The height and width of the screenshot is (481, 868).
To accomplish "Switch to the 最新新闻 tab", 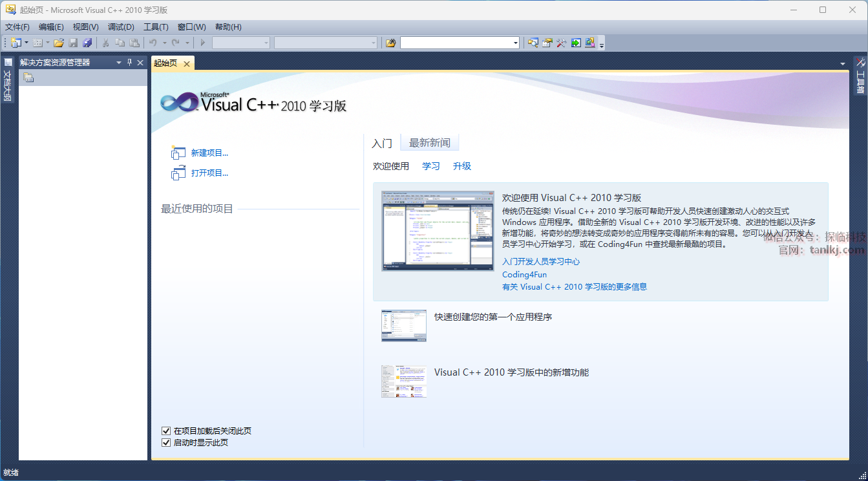I will coord(429,143).
